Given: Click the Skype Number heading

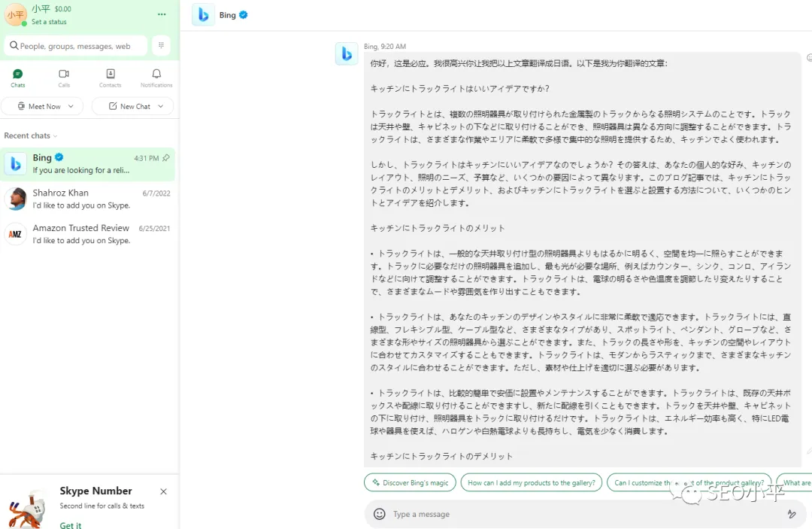Looking at the screenshot, I should (95, 491).
